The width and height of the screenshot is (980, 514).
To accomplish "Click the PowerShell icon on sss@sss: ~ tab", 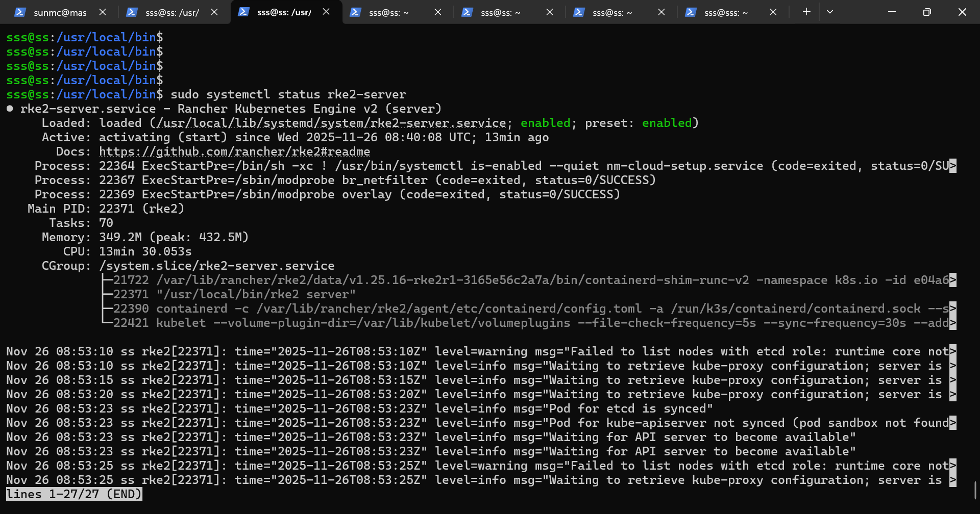I will tap(691, 12).
